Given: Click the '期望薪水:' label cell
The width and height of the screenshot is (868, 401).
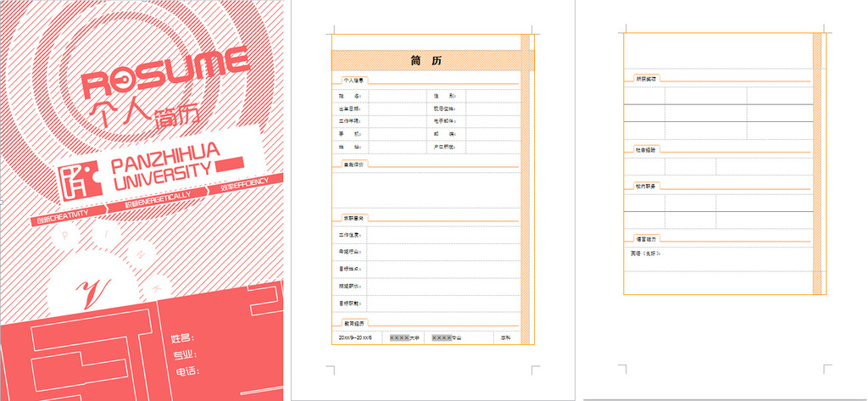Looking at the screenshot, I should pyautogui.click(x=350, y=287).
